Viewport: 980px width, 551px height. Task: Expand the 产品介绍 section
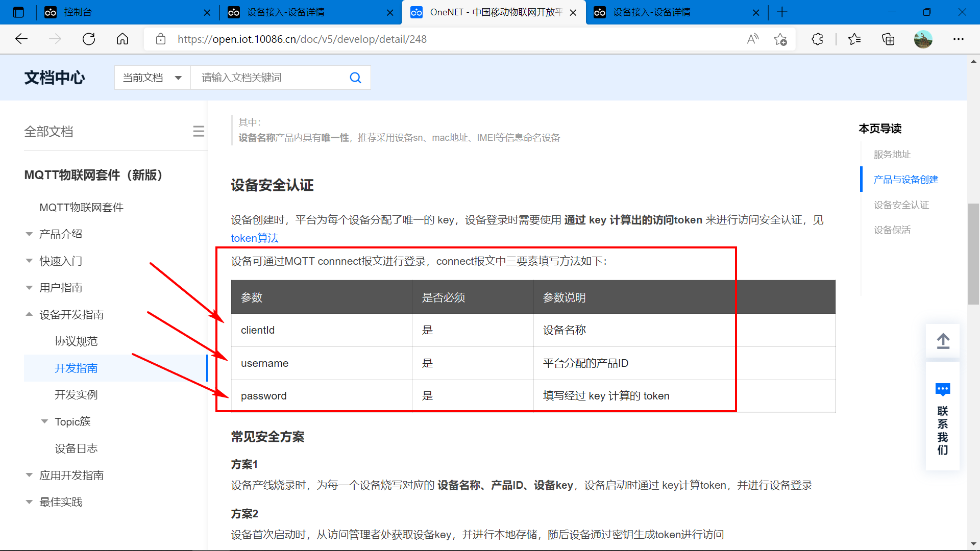point(61,234)
